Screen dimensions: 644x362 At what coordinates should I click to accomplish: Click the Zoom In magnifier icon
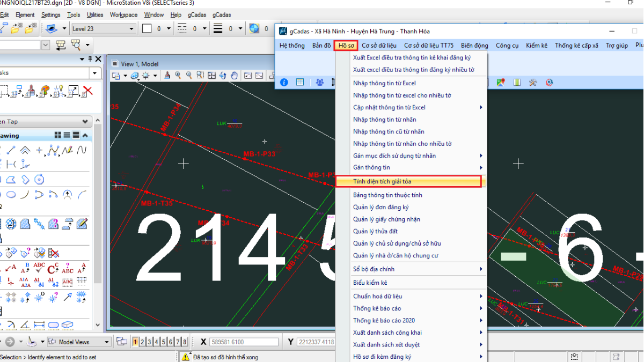[178, 76]
